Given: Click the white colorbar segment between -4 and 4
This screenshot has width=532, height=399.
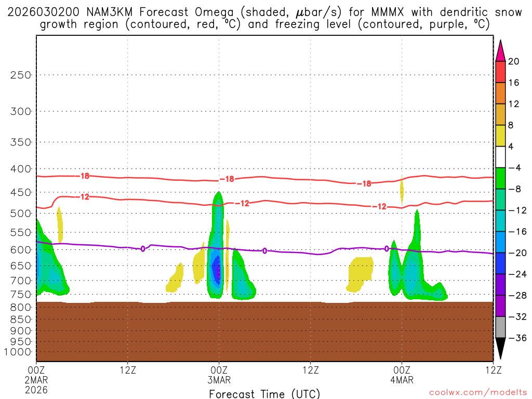Looking at the screenshot, I should [x=500, y=157].
